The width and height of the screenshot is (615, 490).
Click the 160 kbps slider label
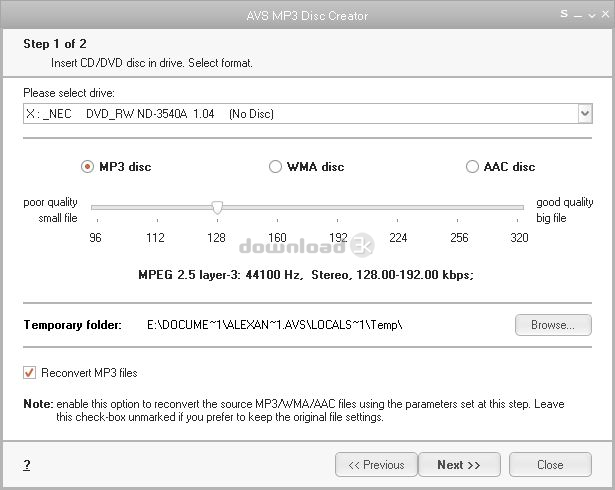[x=277, y=238]
